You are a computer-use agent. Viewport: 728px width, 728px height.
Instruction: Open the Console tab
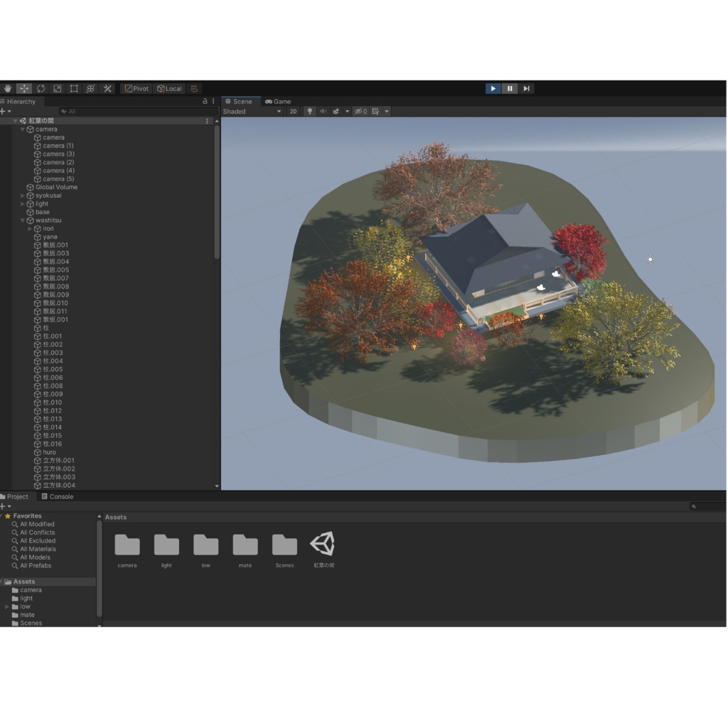58,496
